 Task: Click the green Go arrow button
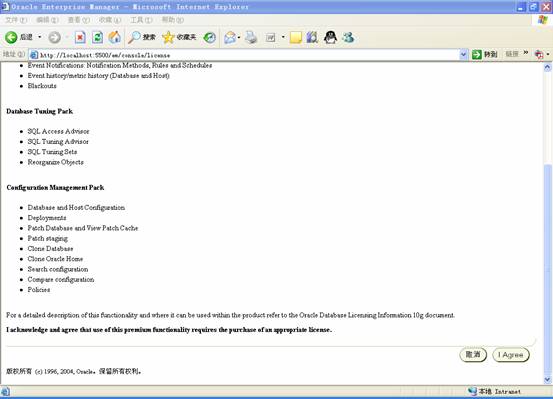477,54
